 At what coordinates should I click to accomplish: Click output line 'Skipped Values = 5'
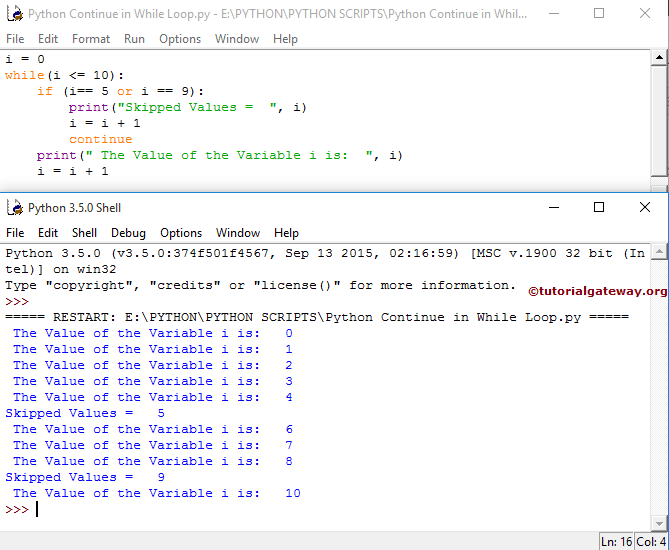point(85,413)
